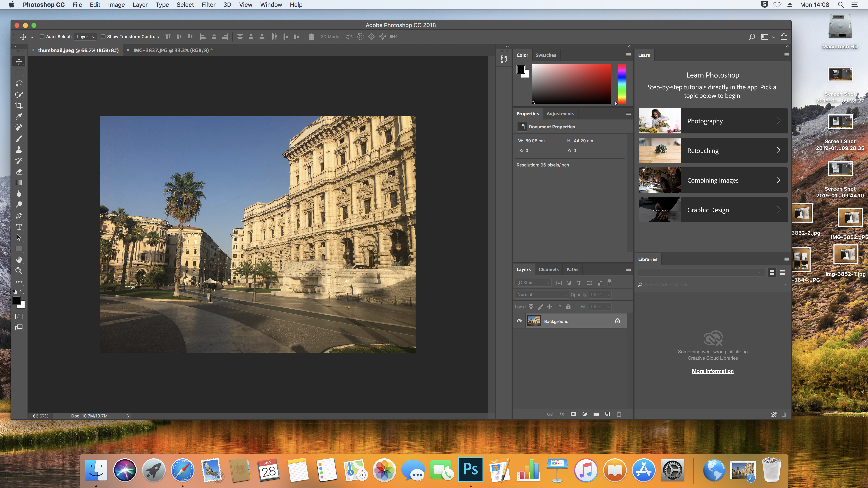This screenshot has width=868, height=488.
Task: Click the rainbow hue slider strip
Action: 622,83
